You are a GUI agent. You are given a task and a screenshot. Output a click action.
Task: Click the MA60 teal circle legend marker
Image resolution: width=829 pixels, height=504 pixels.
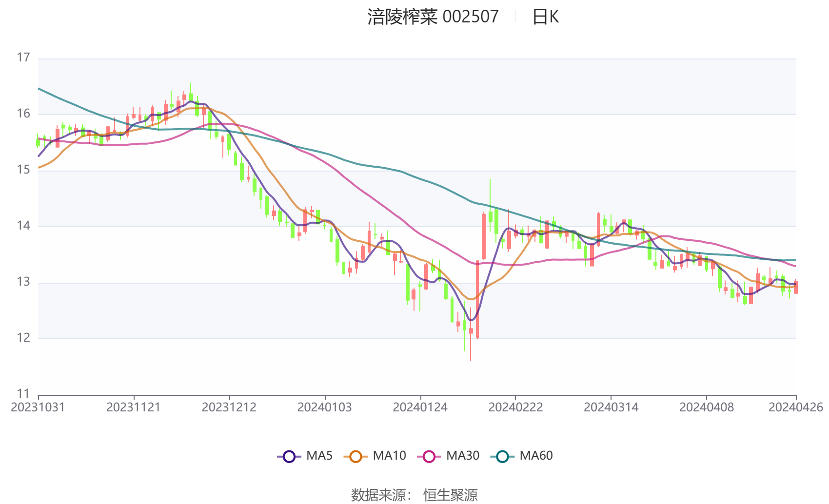[502, 457]
